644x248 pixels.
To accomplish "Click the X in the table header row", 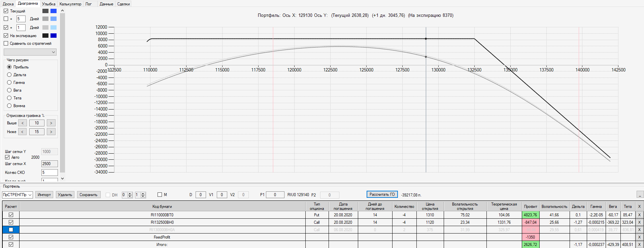I will tap(639, 207).
